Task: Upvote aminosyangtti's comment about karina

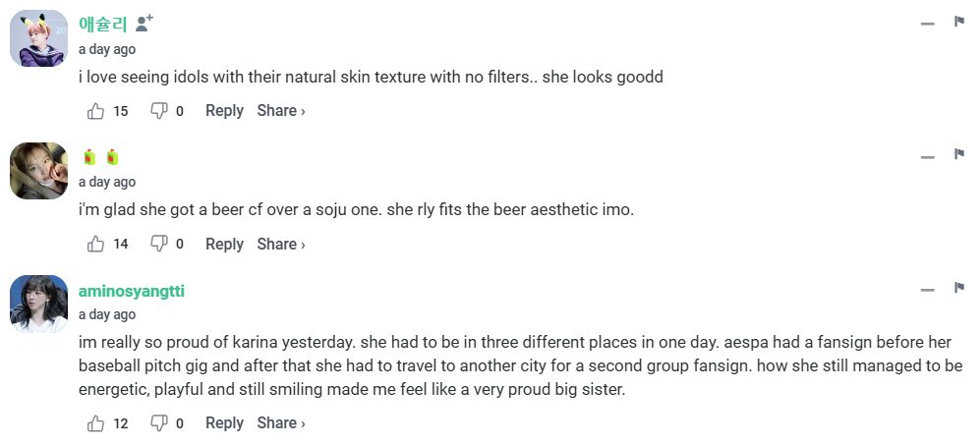Action: click(x=96, y=423)
